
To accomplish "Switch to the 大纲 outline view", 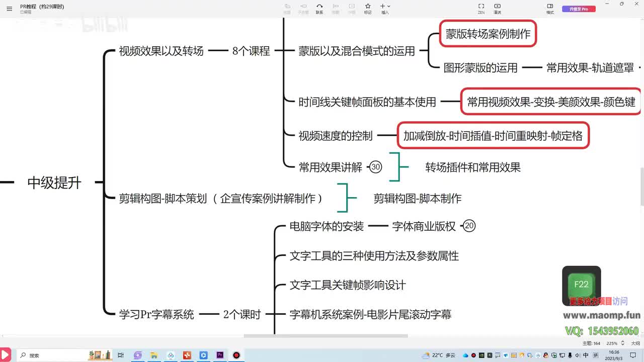I will (635, 343).
